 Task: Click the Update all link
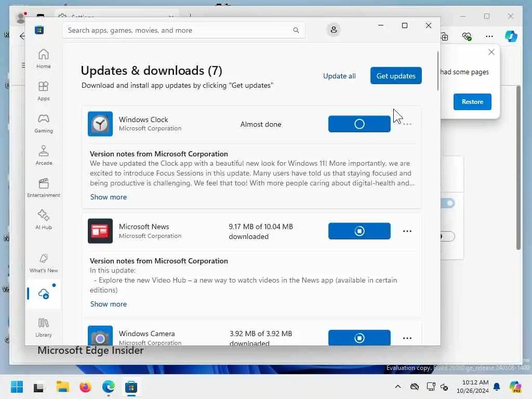point(339,76)
